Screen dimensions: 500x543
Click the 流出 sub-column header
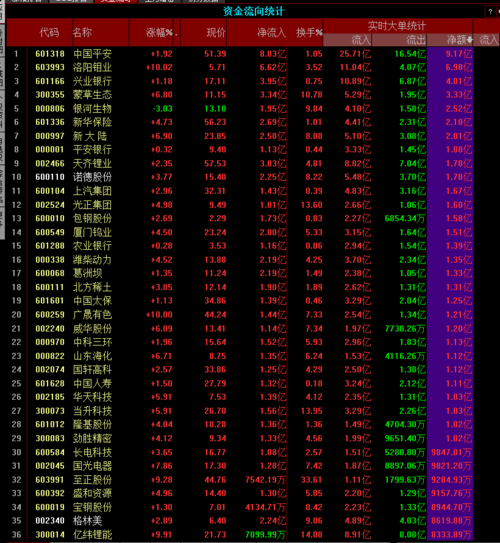[416, 40]
